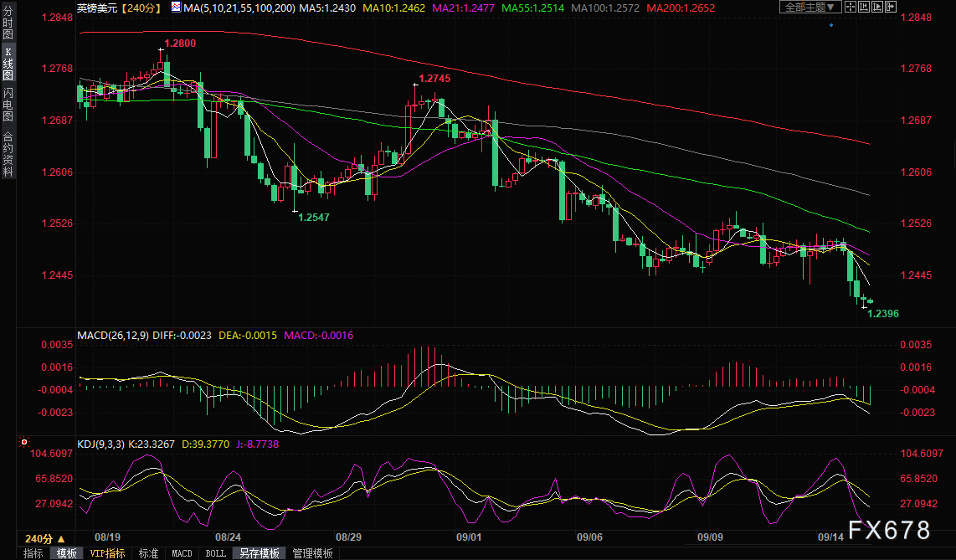The image size is (956, 560).
Task: Click the expand panel arrow icon
Action: click(x=891, y=7)
